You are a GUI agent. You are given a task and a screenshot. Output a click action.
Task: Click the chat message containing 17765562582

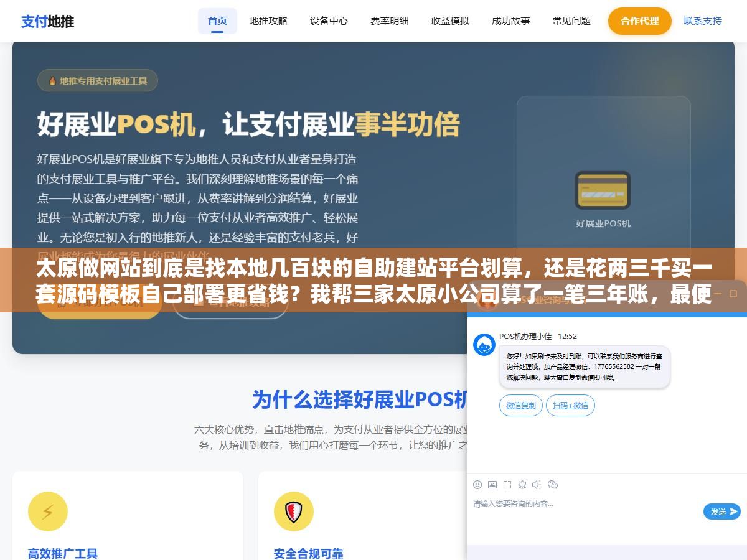pos(585,367)
